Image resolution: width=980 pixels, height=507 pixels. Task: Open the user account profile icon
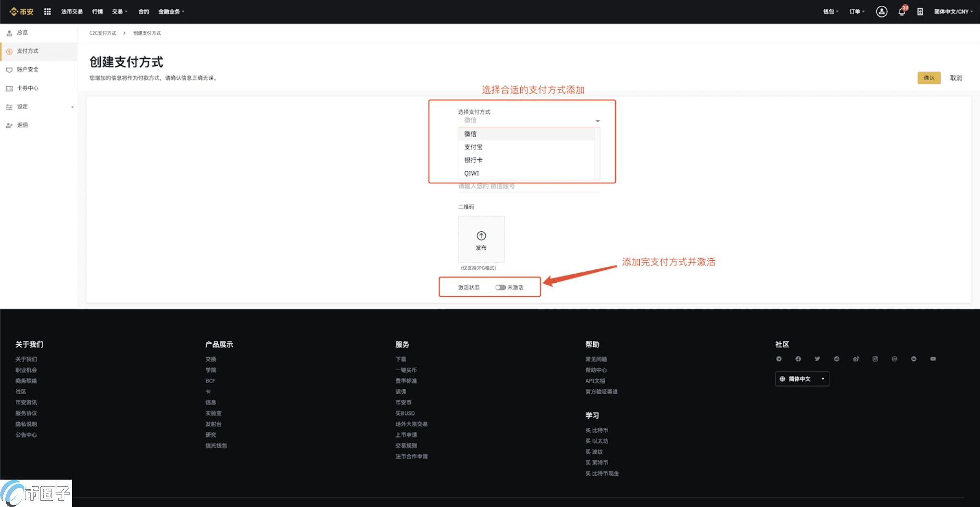coord(882,12)
